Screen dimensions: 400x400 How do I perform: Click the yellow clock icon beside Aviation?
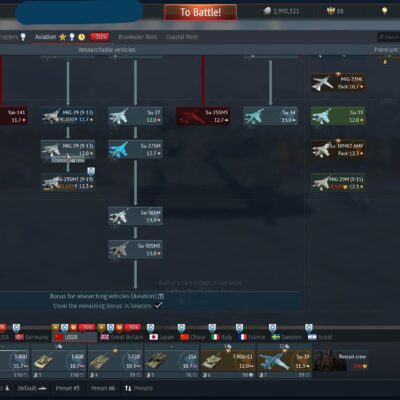pos(81,37)
